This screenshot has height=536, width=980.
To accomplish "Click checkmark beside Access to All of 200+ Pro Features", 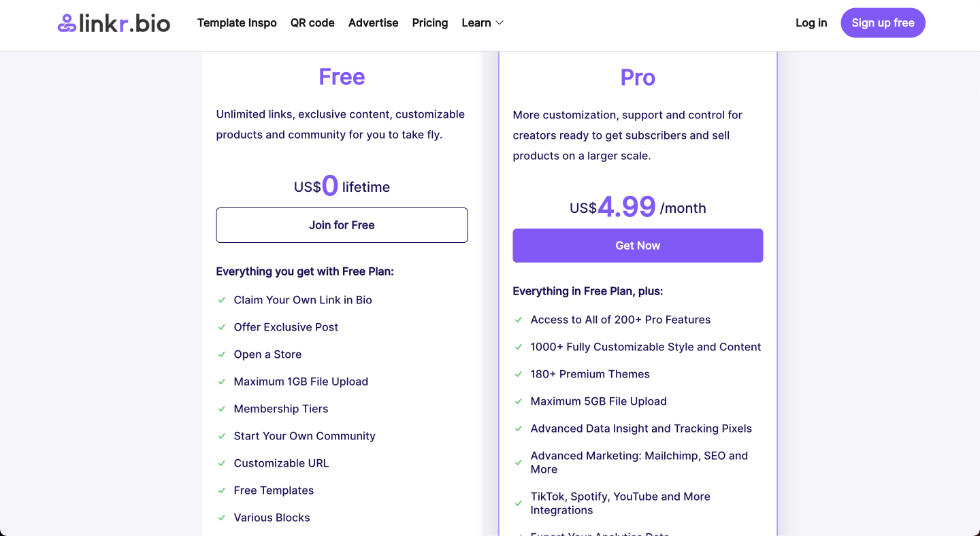I will pos(519,320).
